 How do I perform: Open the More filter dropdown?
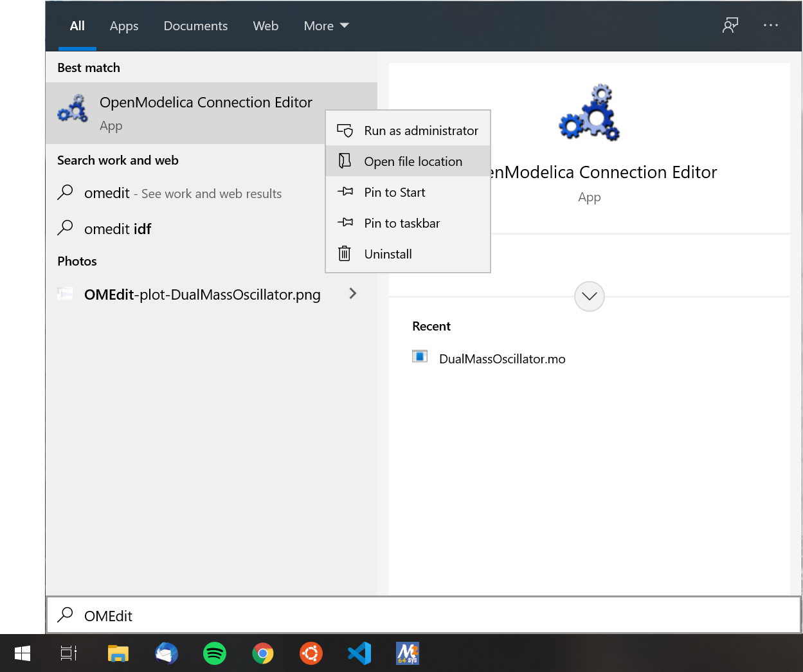[326, 26]
